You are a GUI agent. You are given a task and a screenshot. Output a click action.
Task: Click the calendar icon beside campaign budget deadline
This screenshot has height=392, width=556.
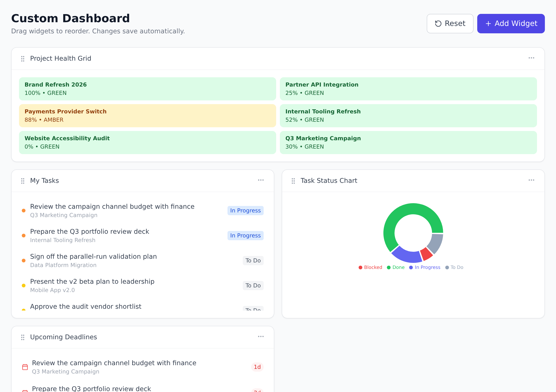(25, 367)
